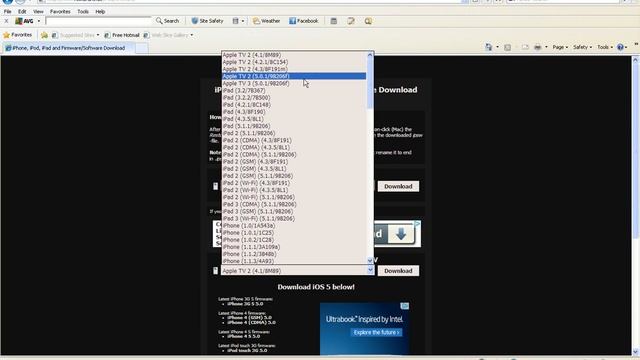
Task: Open the iPhone 4 S 5.0 firmware link
Action: click(x=244, y=336)
